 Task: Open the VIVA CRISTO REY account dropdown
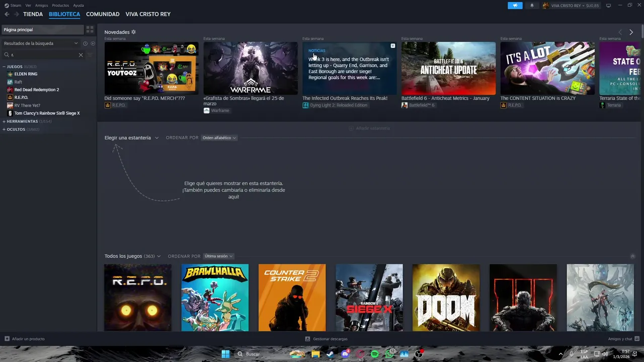click(x=571, y=6)
